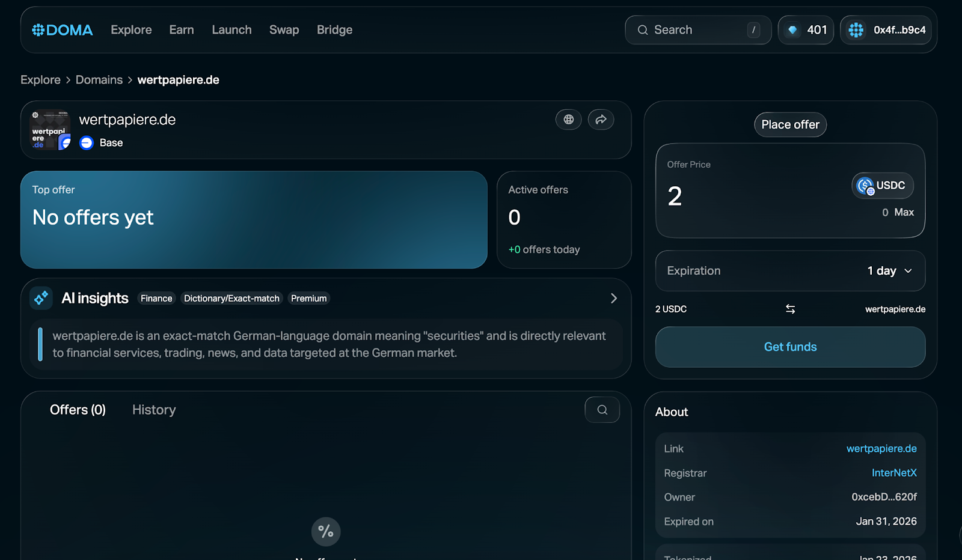The image size is (962, 560).
Task: Click the AI insights sparkle icon
Action: click(x=41, y=298)
